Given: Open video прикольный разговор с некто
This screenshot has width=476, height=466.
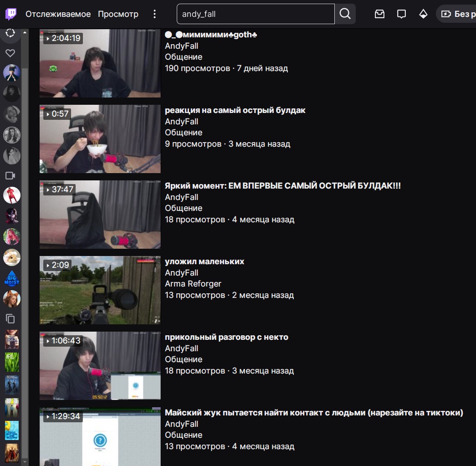Looking at the screenshot, I should click(226, 337).
